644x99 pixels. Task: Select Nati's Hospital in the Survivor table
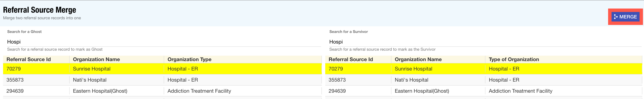[x=411, y=80]
